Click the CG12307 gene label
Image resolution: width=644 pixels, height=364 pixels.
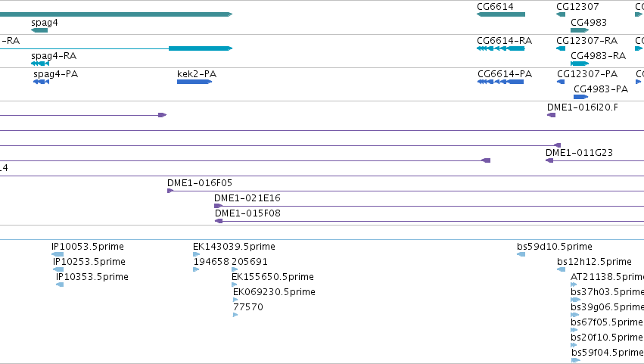[x=577, y=7]
